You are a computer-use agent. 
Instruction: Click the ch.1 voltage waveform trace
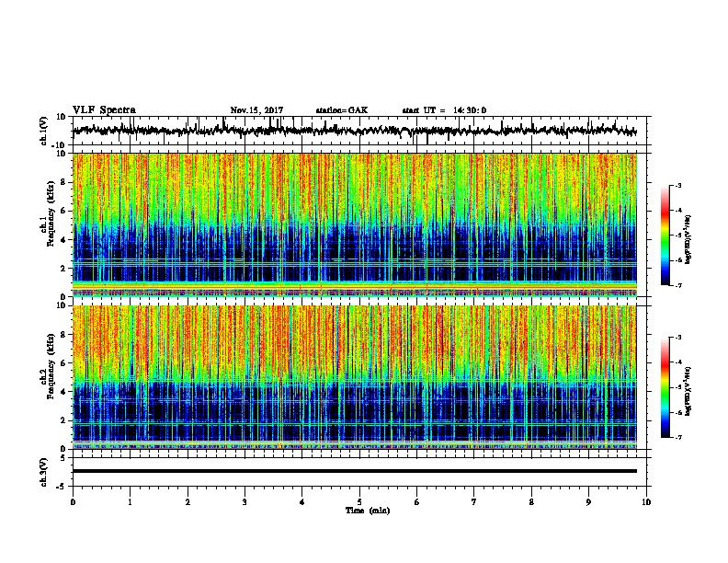coord(355,131)
